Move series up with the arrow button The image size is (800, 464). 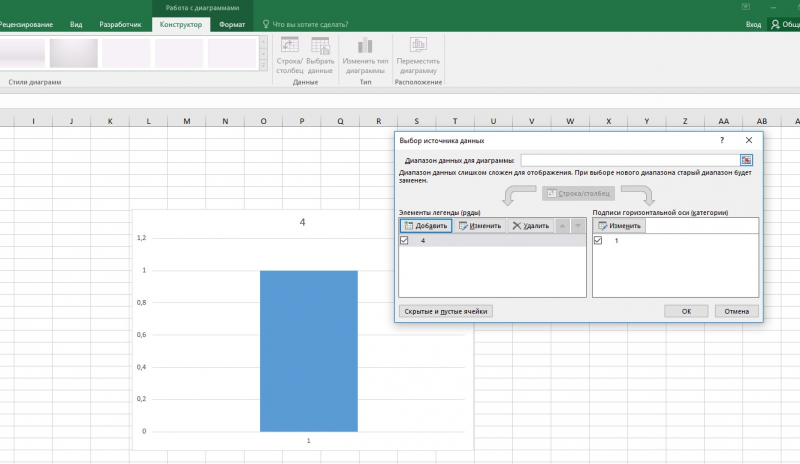[x=562, y=226]
